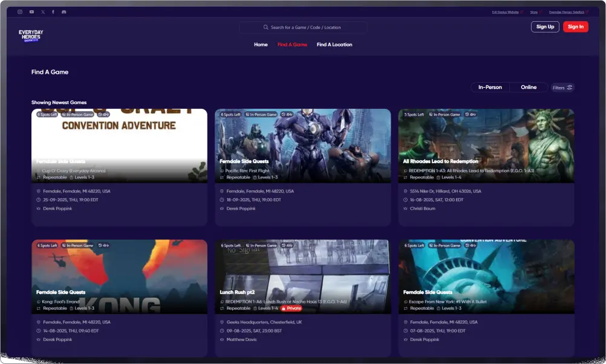Select the Find A Game tab
This screenshot has height=364, width=606.
tap(292, 44)
